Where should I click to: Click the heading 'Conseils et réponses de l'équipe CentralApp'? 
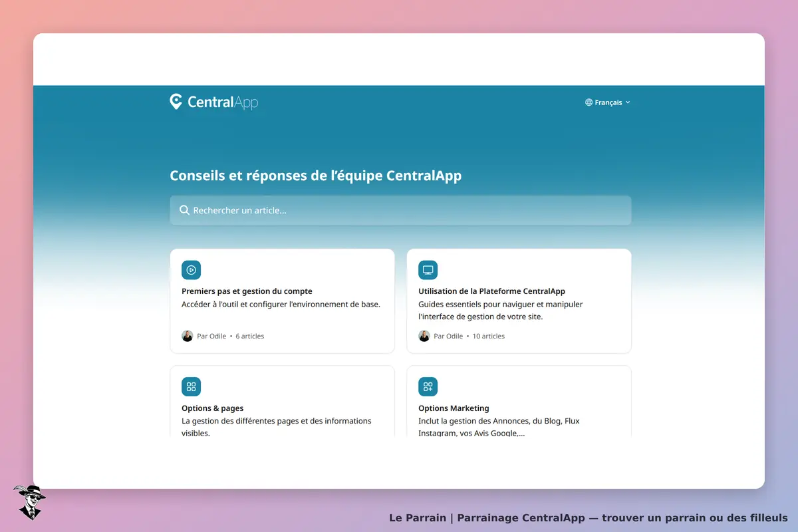[x=315, y=176]
